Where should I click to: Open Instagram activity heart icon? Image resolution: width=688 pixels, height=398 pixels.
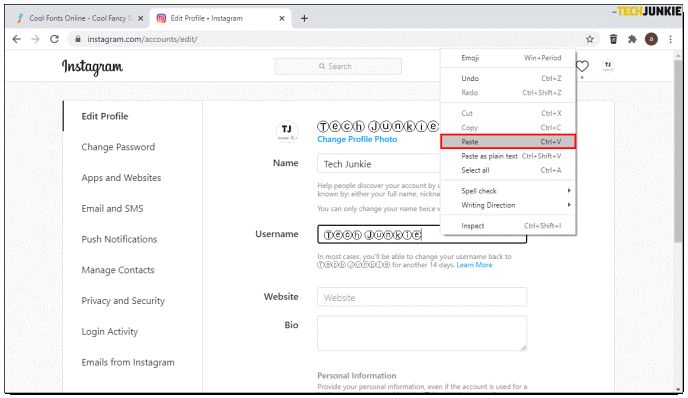(x=582, y=66)
